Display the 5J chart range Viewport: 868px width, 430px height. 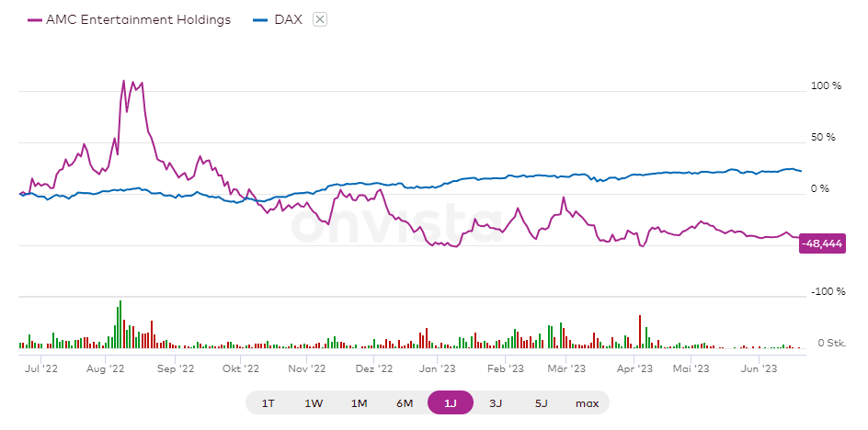(x=541, y=403)
